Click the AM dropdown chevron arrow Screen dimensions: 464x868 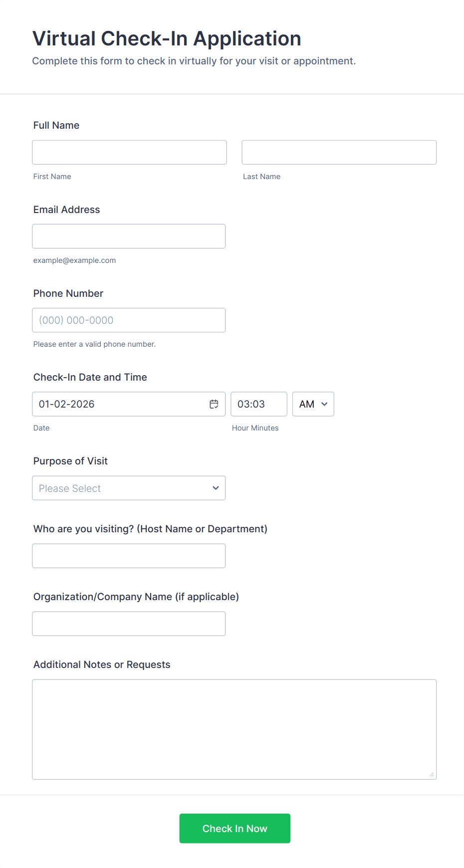[x=324, y=404]
